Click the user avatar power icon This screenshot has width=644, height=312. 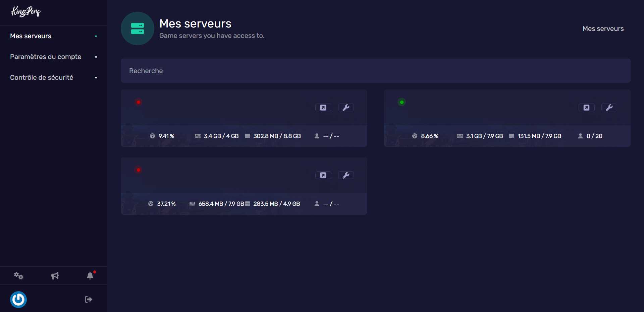[18, 300]
